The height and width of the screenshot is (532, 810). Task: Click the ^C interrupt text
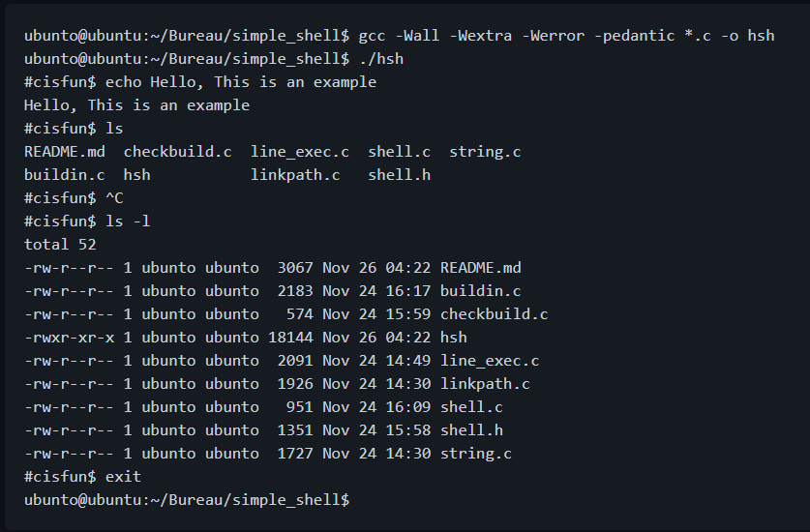coord(114,198)
